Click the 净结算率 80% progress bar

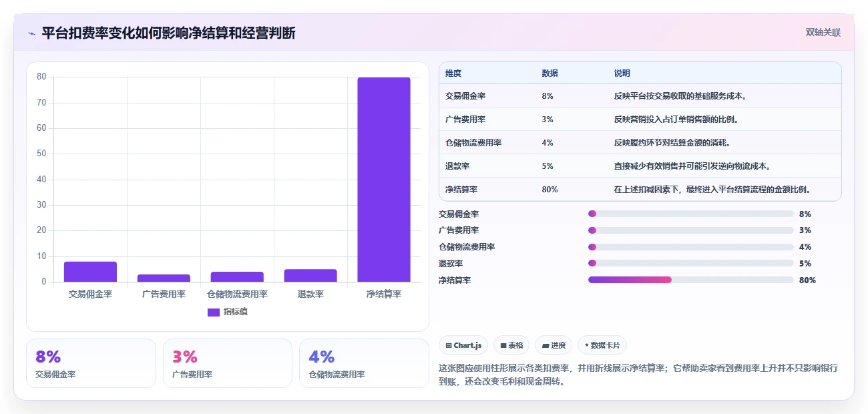691,280
